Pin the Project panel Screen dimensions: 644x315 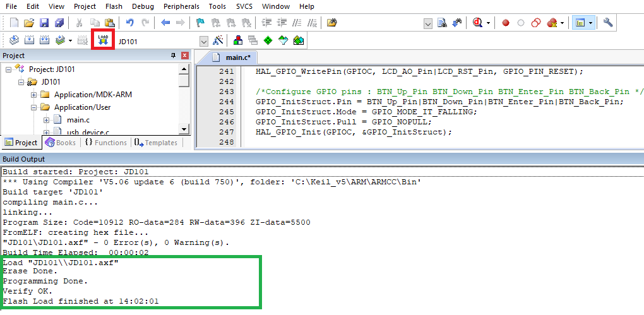point(174,56)
